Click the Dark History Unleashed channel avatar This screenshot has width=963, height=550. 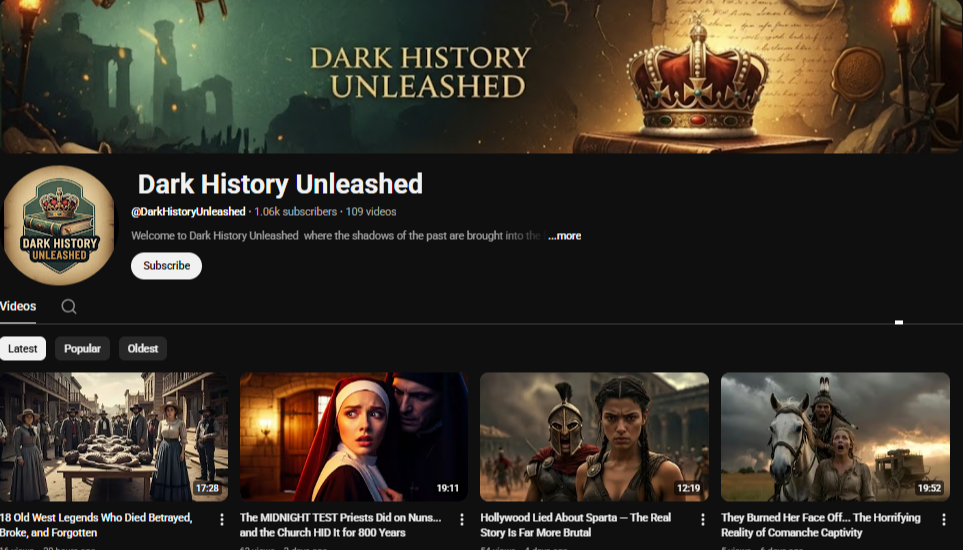coord(60,226)
